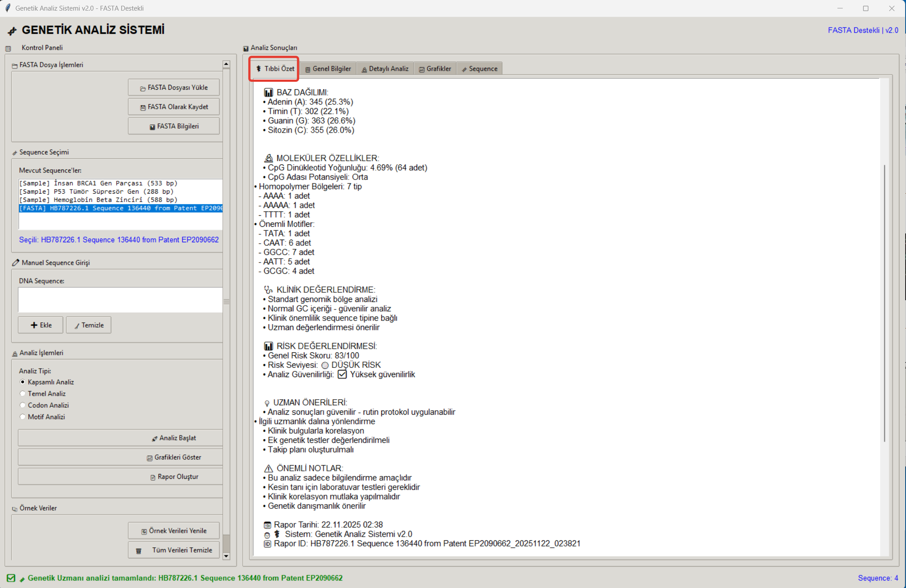Click the trash icon on Tüm Verileri Temizle

138,551
